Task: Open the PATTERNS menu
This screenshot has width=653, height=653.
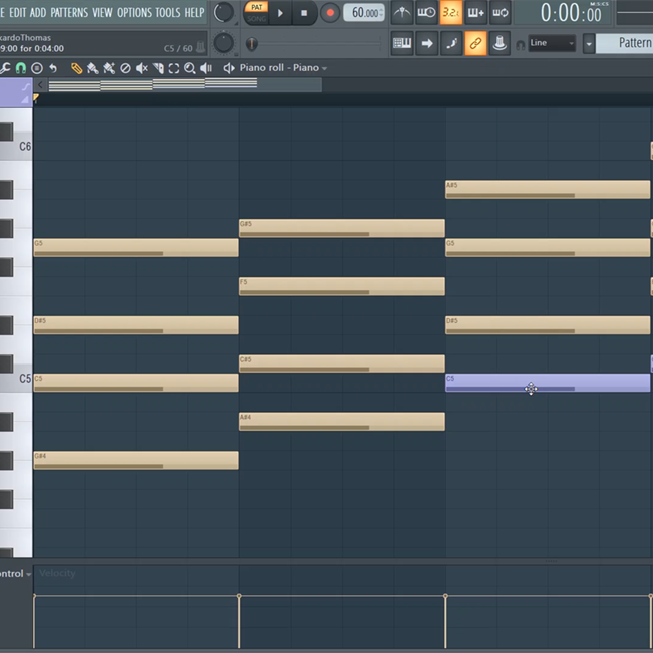Action: (69, 12)
